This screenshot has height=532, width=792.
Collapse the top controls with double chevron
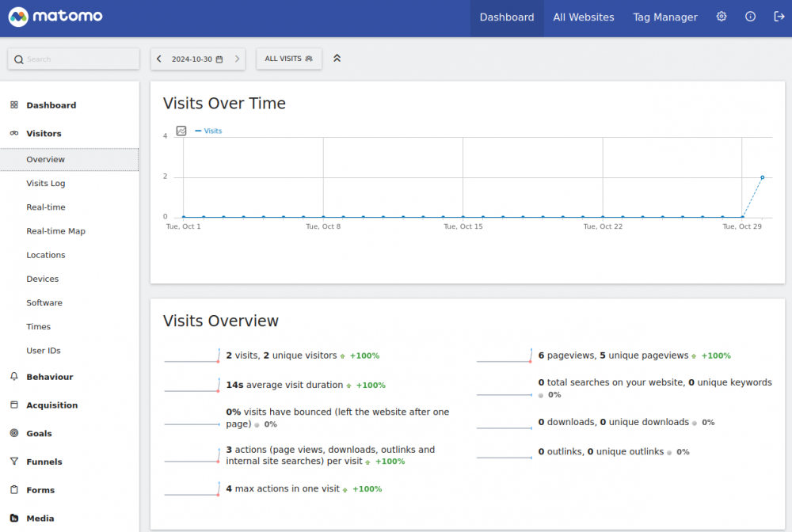337,59
